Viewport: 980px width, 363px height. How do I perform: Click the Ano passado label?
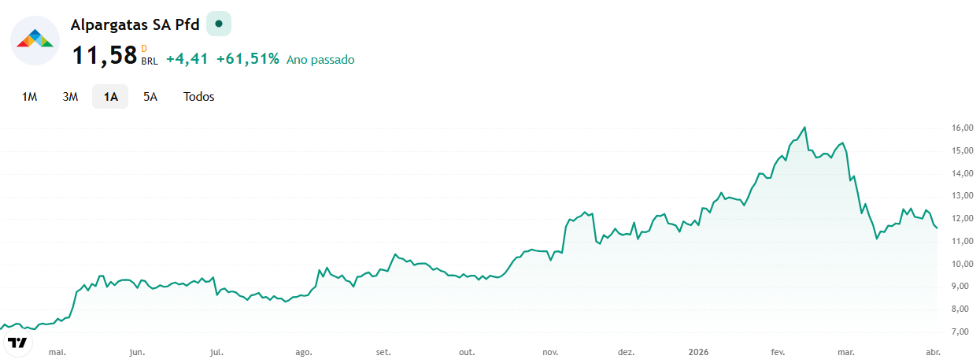pos(320,60)
